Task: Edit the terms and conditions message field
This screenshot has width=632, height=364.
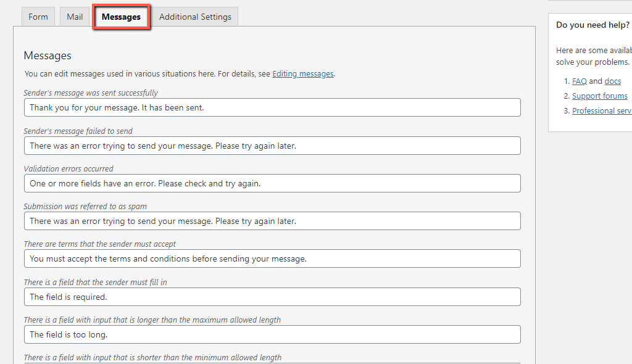Action: [272, 259]
